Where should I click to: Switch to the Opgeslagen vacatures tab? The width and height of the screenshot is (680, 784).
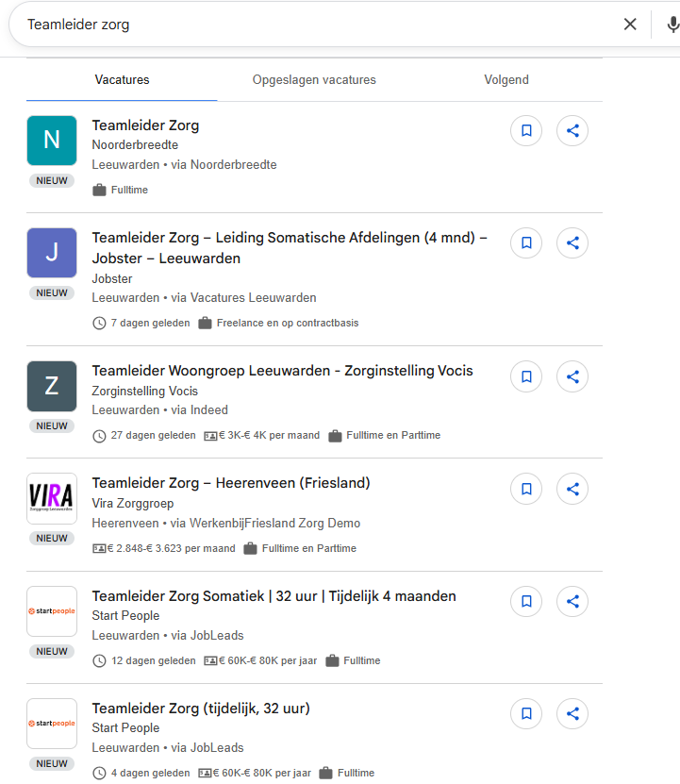[x=314, y=80]
